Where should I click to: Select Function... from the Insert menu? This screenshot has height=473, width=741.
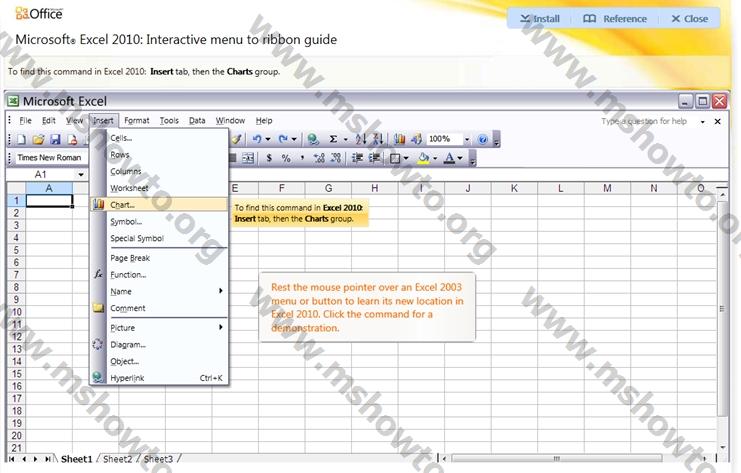128,274
